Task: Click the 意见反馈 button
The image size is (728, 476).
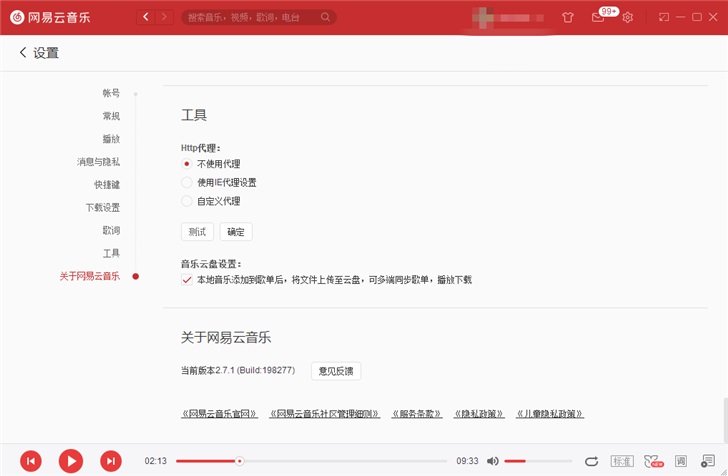Action: tap(336, 371)
